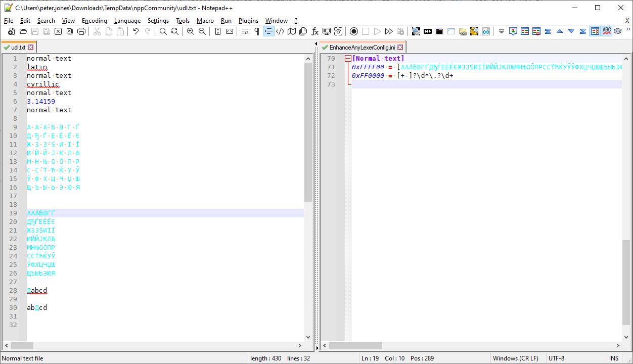
Task: Toggle Word Wrap toolbar icon
Action: pos(245,31)
